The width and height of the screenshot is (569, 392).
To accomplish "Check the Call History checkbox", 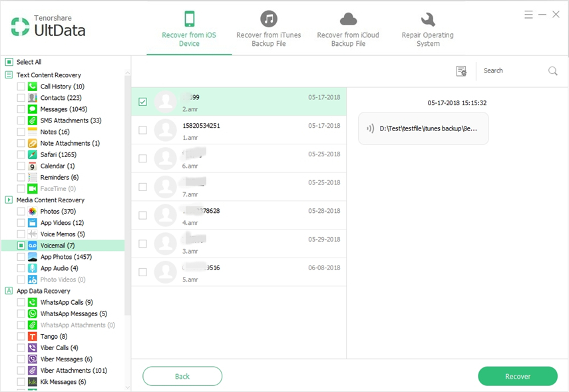I will coord(21,87).
